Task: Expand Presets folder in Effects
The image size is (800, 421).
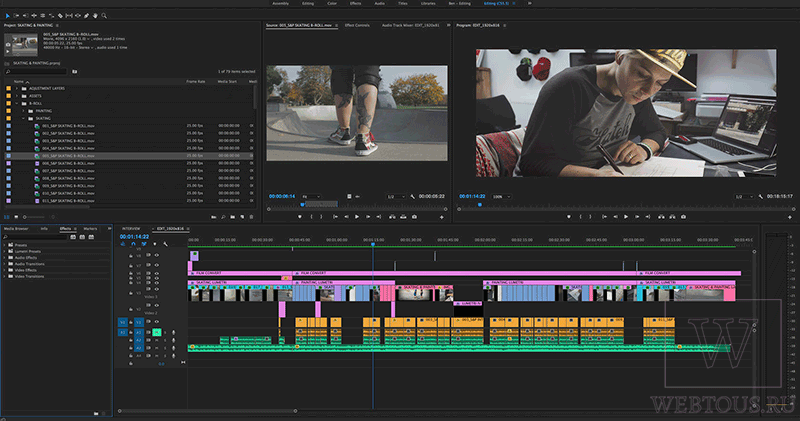Action: tap(5, 245)
